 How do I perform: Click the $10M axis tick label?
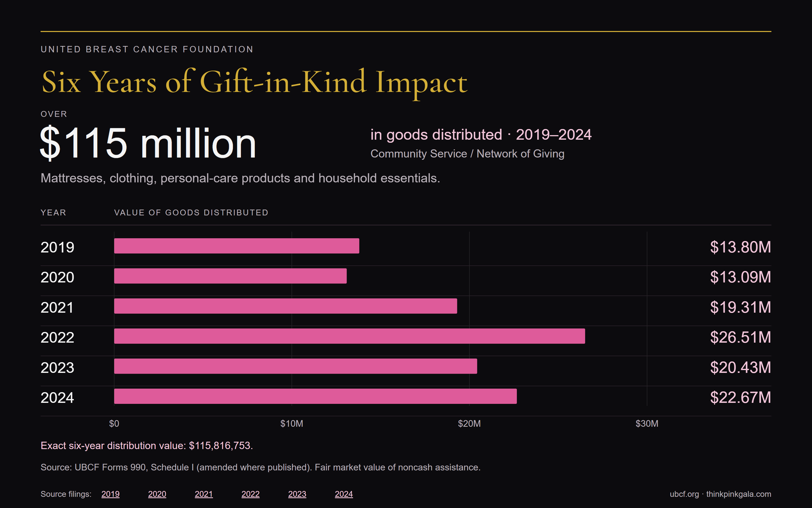(x=292, y=423)
